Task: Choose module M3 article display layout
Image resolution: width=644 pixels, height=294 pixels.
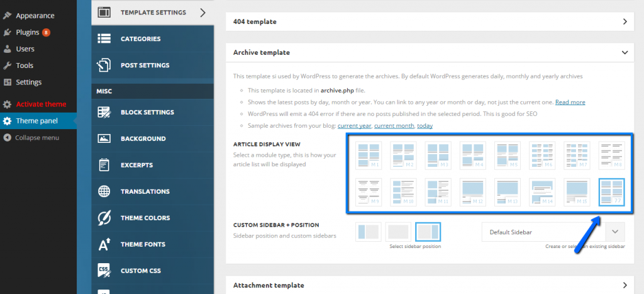Action: click(x=438, y=155)
